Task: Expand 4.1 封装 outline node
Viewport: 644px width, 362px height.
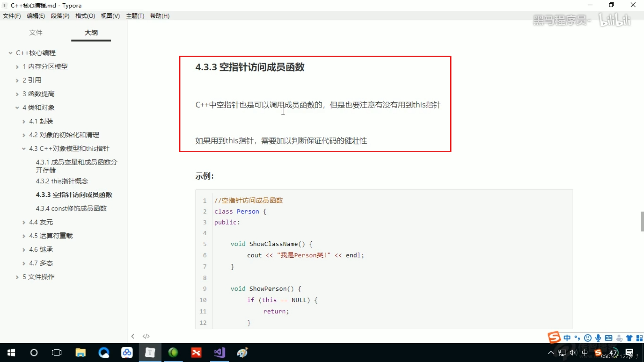Action: click(x=24, y=121)
